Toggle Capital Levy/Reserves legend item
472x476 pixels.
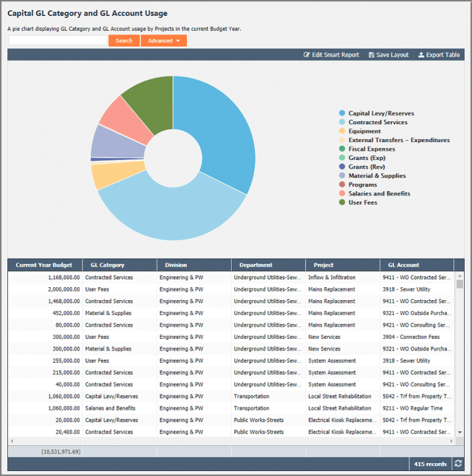pyautogui.click(x=380, y=113)
